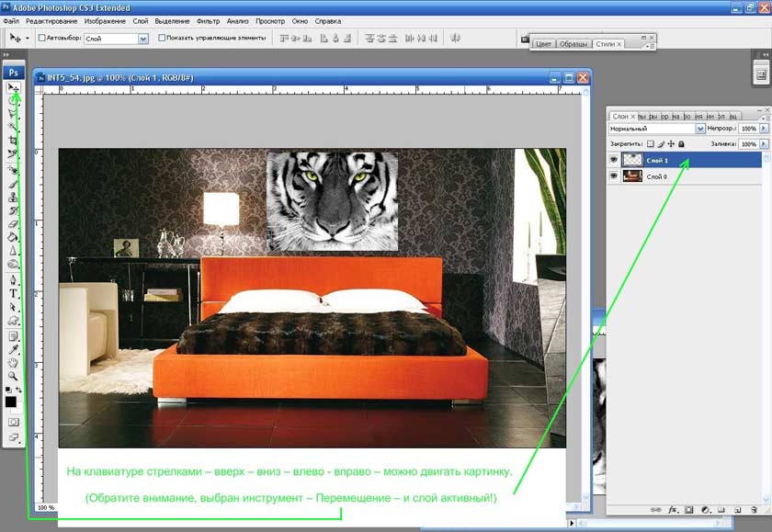
Task: Delete layer using the trash icon
Action: pyautogui.click(x=754, y=508)
